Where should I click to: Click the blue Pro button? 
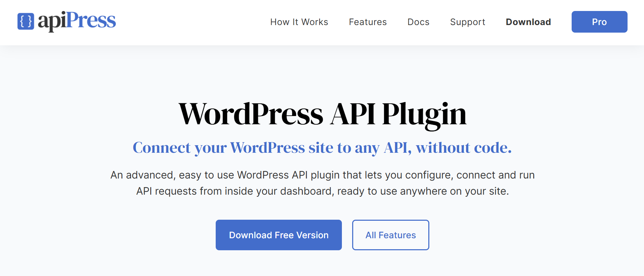tap(599, 22)
